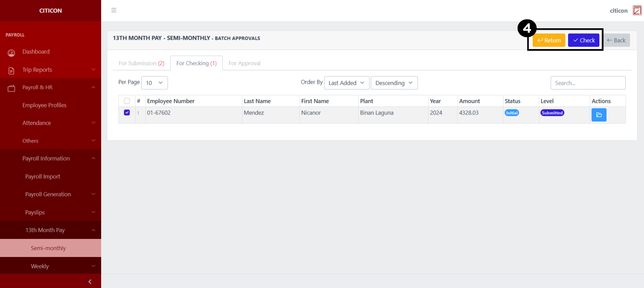Switch to the For Submission tab
Screen dimensions: 644x288
(x=141, y=63)
